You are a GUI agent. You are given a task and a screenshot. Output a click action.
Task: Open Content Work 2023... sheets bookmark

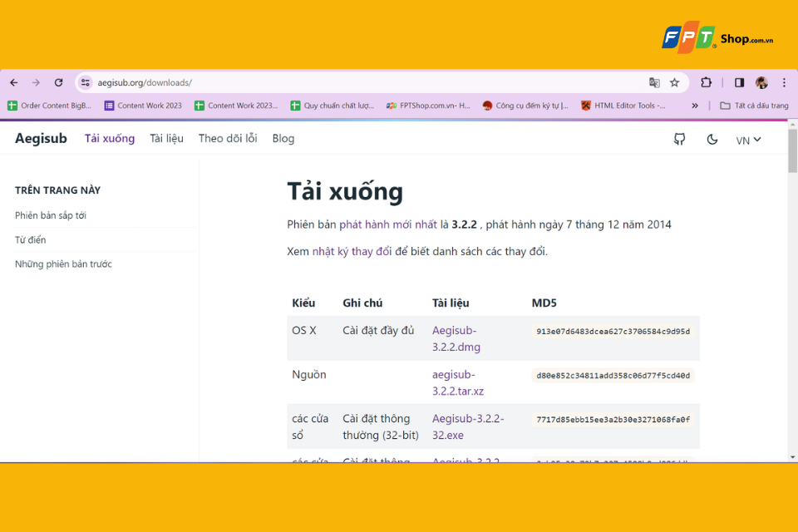tap(236, 106)
